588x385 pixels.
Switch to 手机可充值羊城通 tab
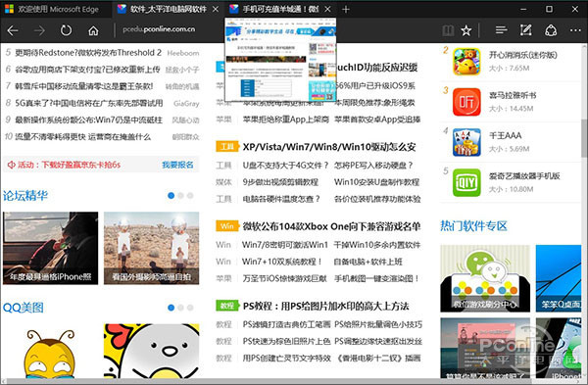(280, 10)
